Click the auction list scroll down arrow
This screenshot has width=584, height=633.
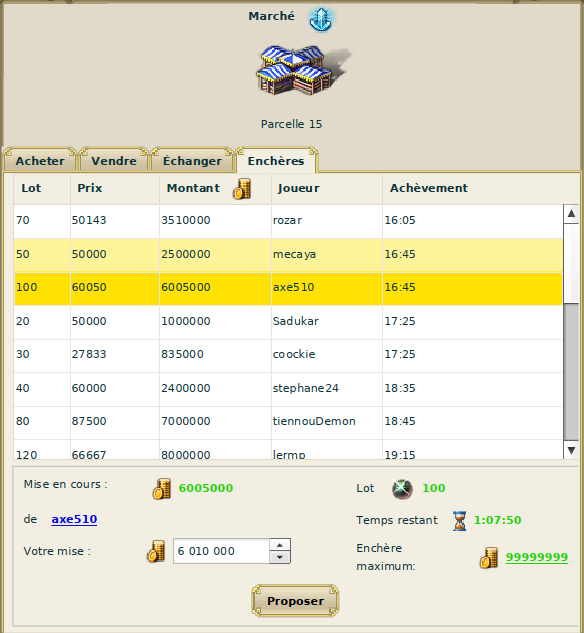click(571, 450)
